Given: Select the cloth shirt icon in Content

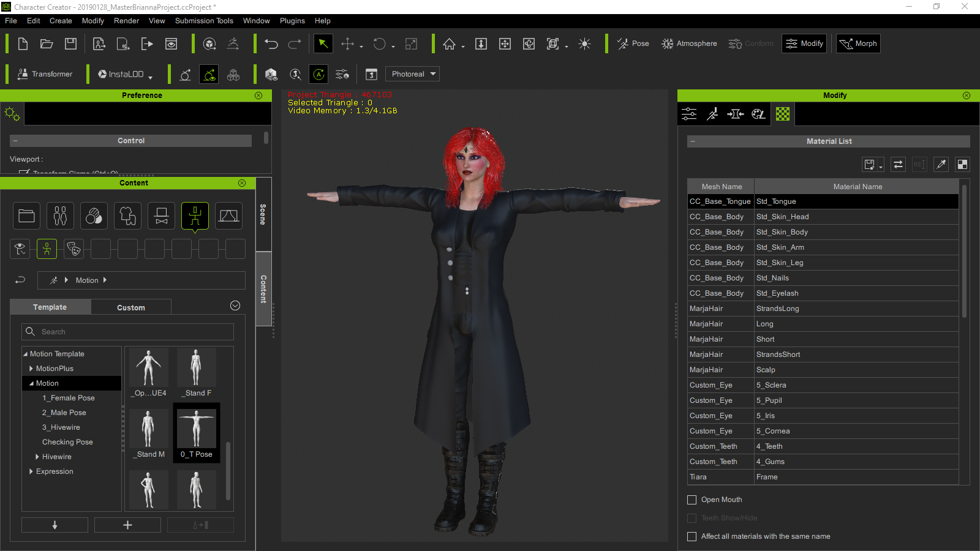Looking at the screenshot, I should pyautogui.click(x=127, y=216).
